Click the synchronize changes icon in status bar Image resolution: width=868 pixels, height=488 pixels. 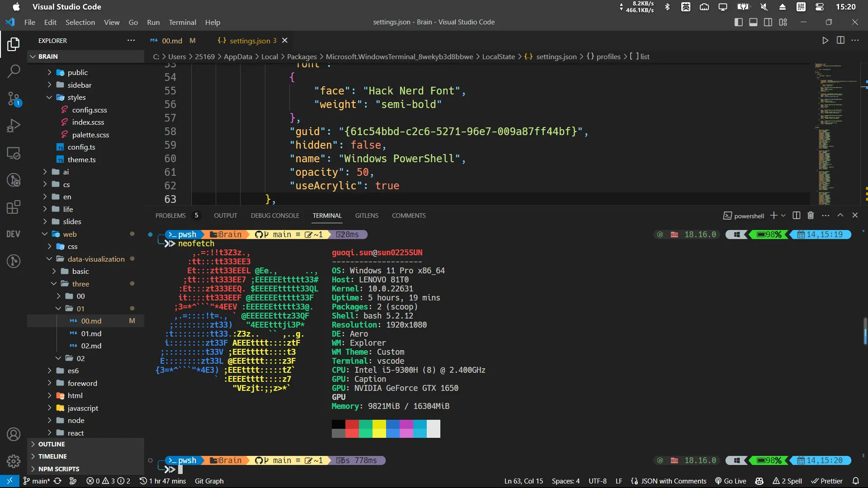coord(57,481)
